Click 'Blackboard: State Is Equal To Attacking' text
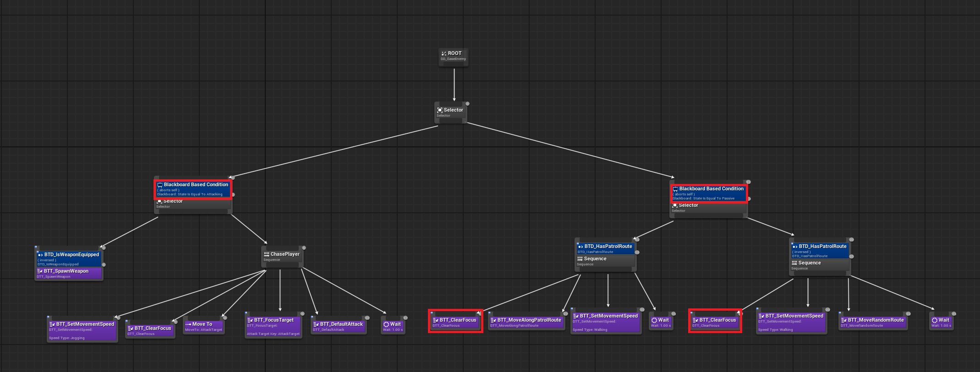 tap(190, 194)
